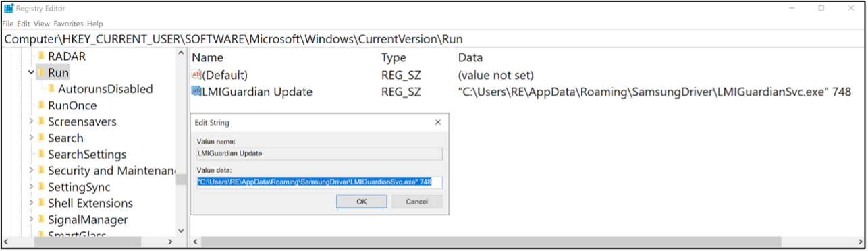Click the tree pane horizontal scroll left arrow

7,242
